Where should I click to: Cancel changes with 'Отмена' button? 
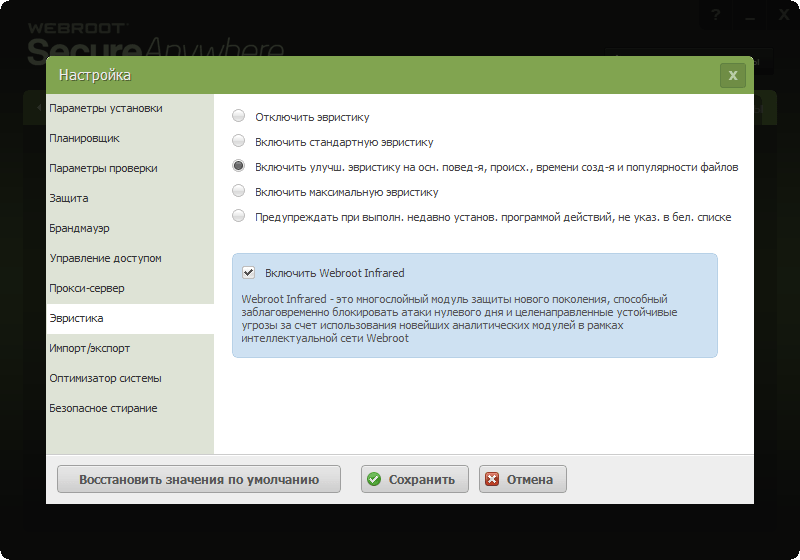coord(523,479)
